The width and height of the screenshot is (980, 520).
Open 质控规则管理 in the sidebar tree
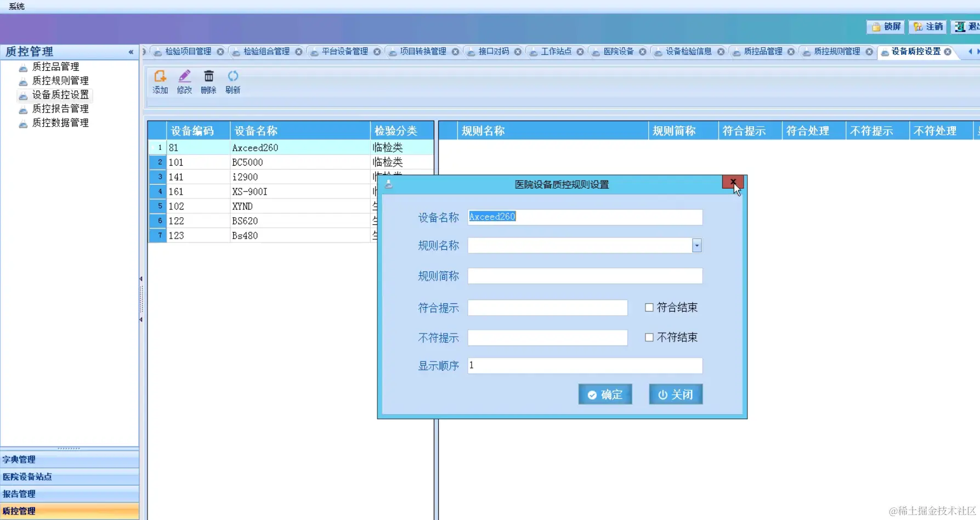click(60, 81)
